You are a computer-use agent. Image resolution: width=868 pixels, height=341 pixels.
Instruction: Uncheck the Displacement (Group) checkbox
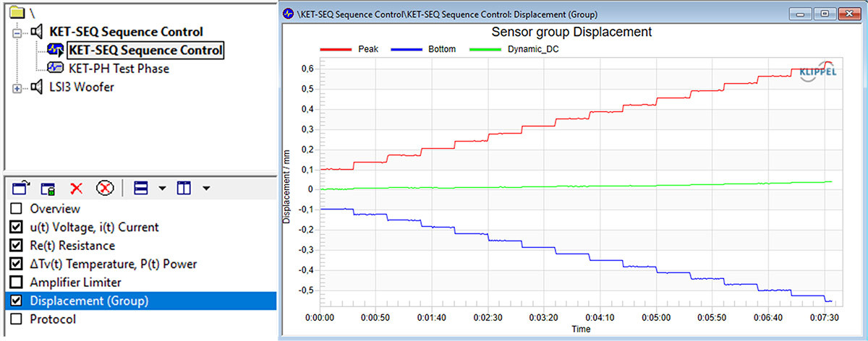(16, 301)
